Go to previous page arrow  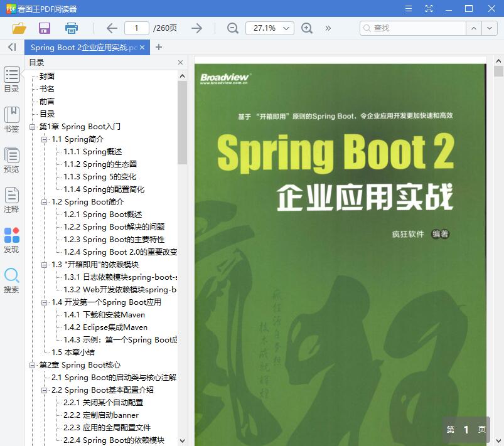pyautogui.click(x=112, y=28)
